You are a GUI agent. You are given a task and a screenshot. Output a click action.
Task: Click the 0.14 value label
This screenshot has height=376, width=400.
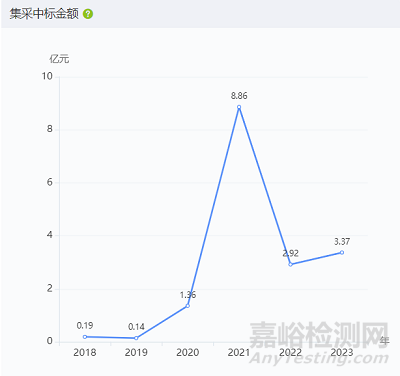tap(136, 327)
